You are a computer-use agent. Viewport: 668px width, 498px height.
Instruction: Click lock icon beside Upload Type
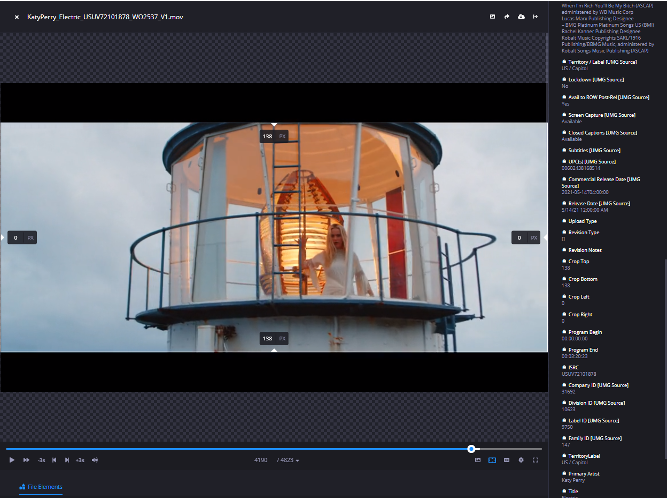[x=564, y=221]
